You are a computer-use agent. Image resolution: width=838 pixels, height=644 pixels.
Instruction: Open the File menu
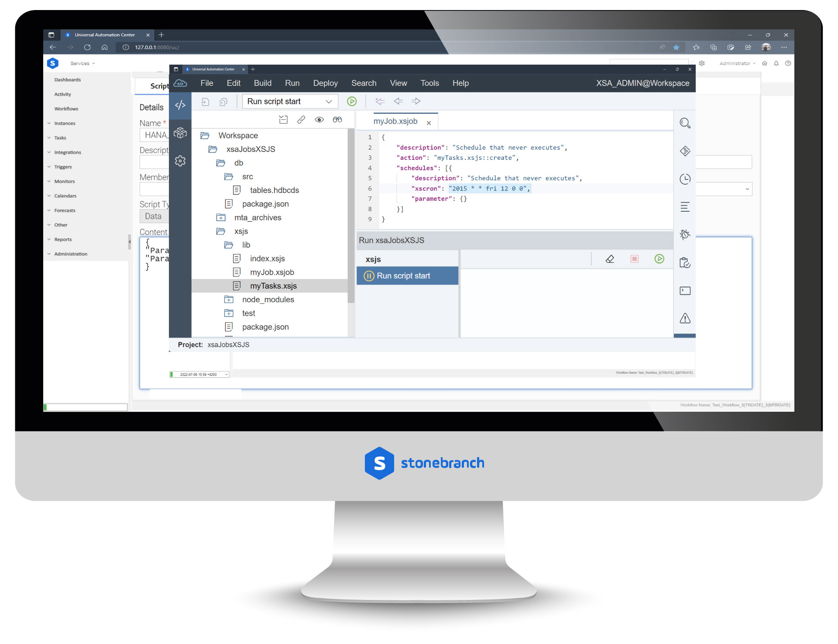pos(207,83)
